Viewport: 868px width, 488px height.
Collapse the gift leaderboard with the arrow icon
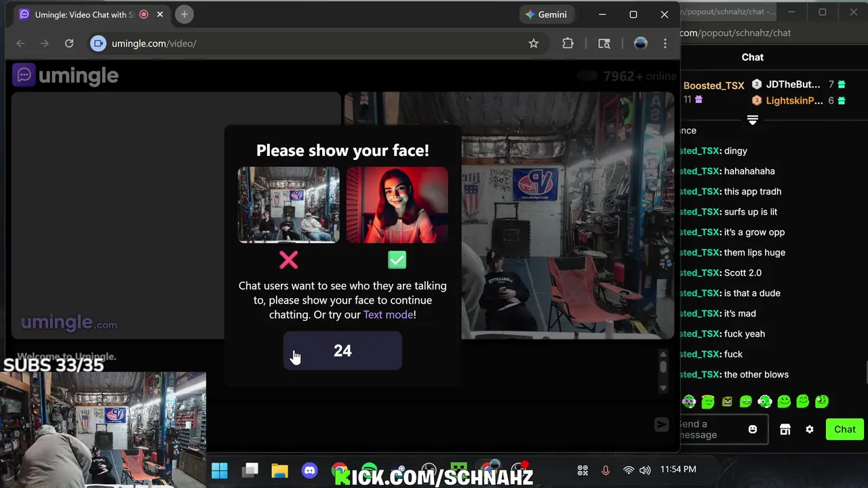point(752,120)
